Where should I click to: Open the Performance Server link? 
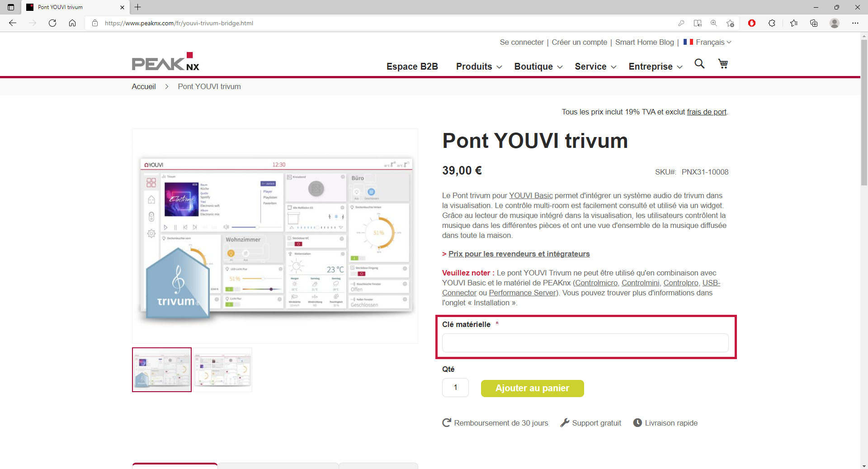(522, 293)
